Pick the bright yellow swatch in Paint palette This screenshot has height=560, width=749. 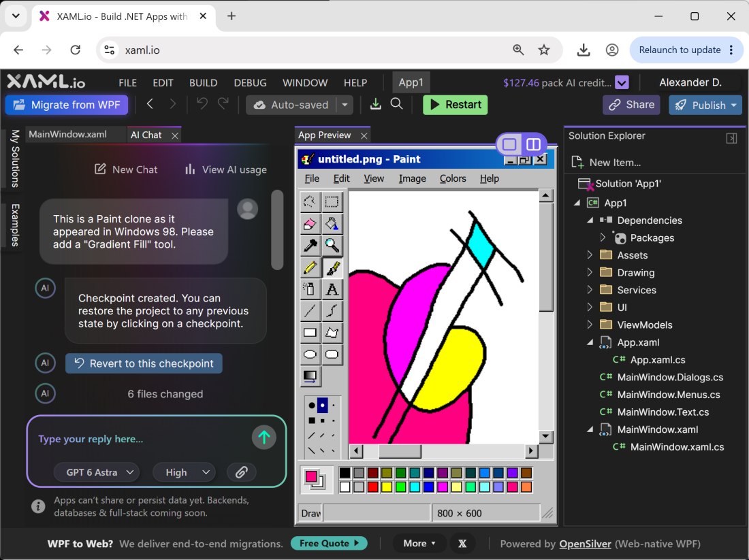pos(387,487)
